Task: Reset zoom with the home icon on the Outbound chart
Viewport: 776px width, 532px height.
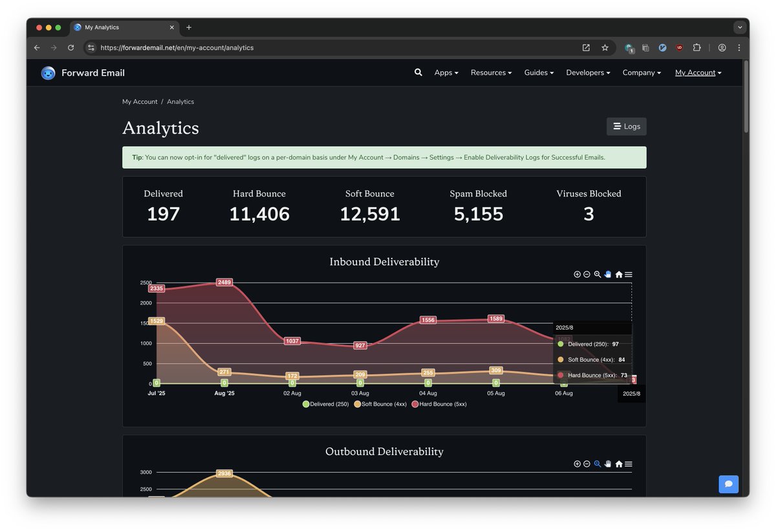Action: [619, 464]
